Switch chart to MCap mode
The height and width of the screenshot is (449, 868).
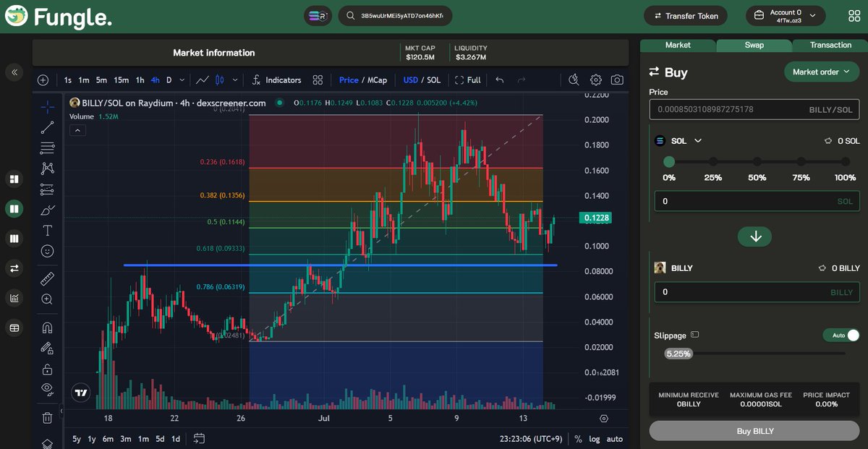(x=378, y=80)
